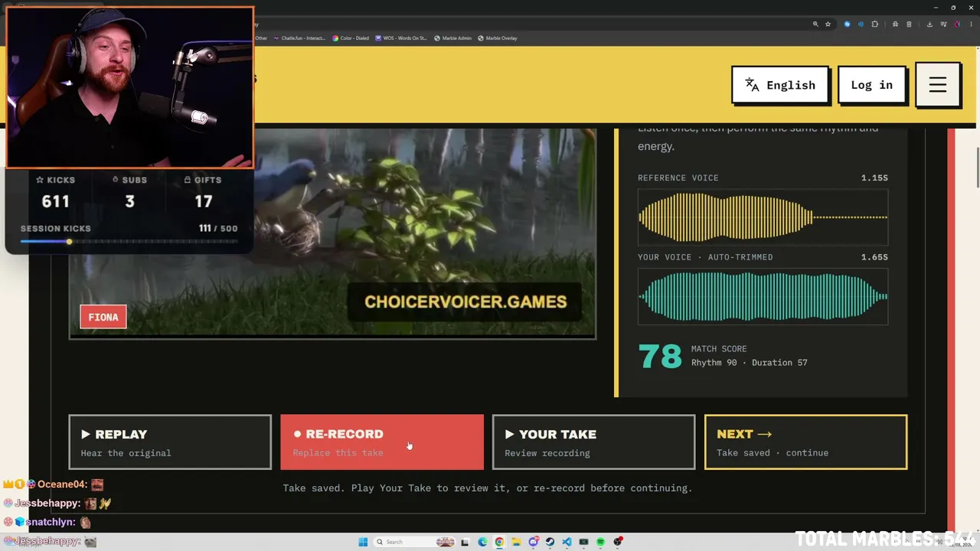Click the Kicks count 611
The height and width of the screenshot is (551, 980).
(56, 201)
